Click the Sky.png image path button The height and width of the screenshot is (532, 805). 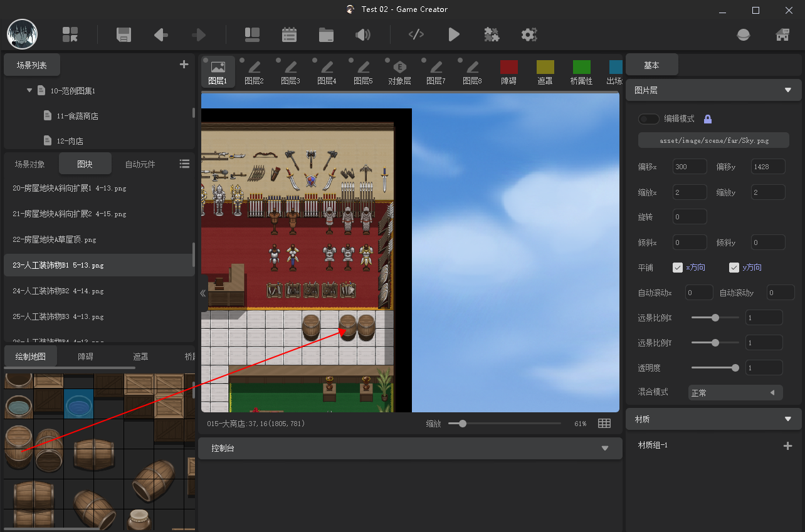click(713, 140)
